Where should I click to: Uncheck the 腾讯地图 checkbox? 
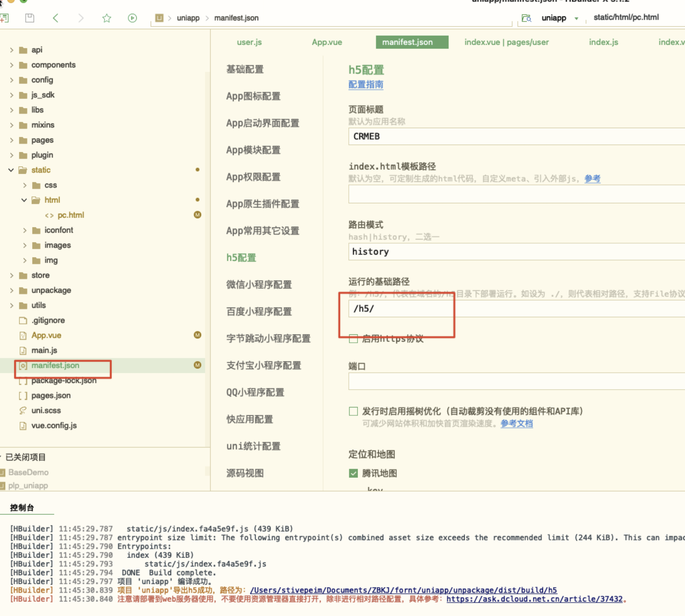point(353,473)
